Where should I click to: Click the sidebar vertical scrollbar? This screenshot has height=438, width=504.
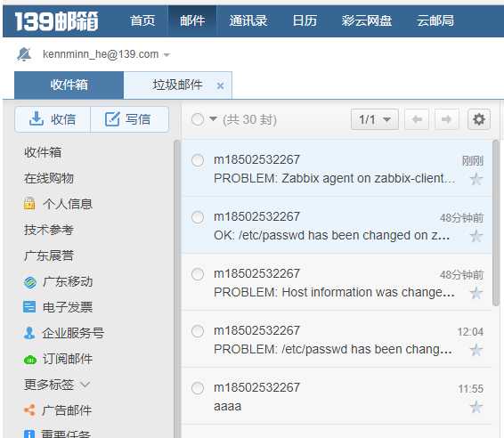177,288
